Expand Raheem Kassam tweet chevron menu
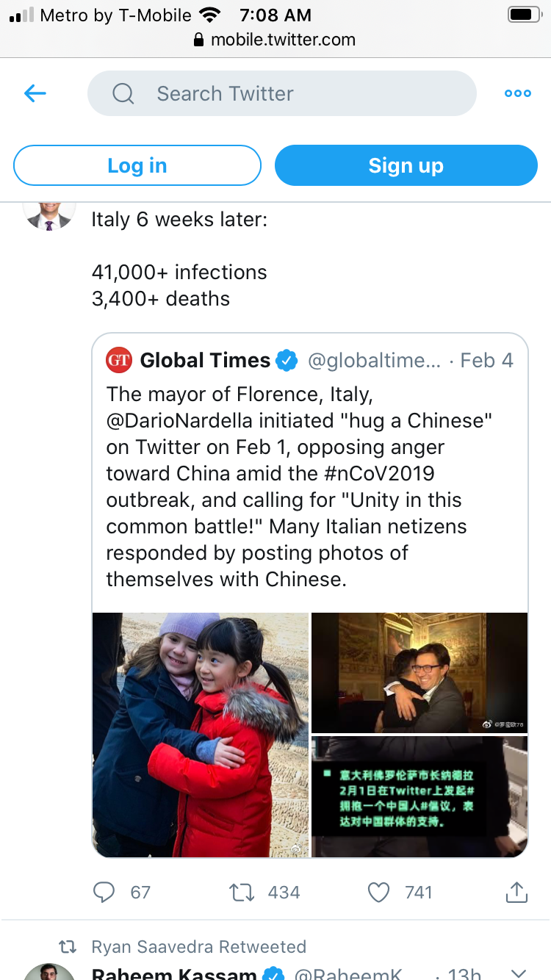Screen dimensions: 551x980 [x=519, y=973]
